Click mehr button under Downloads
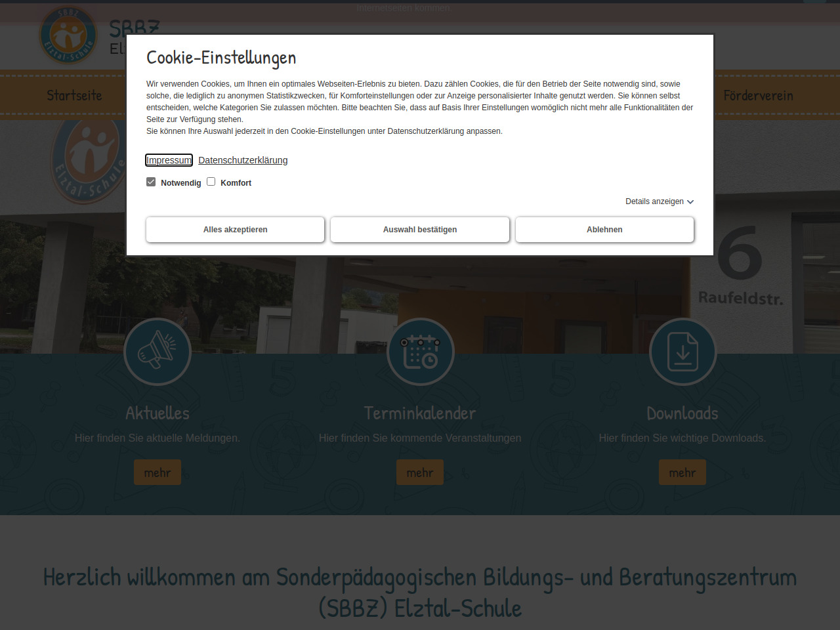The height and width of the screenshot is (630, 840). pos(682,472)
